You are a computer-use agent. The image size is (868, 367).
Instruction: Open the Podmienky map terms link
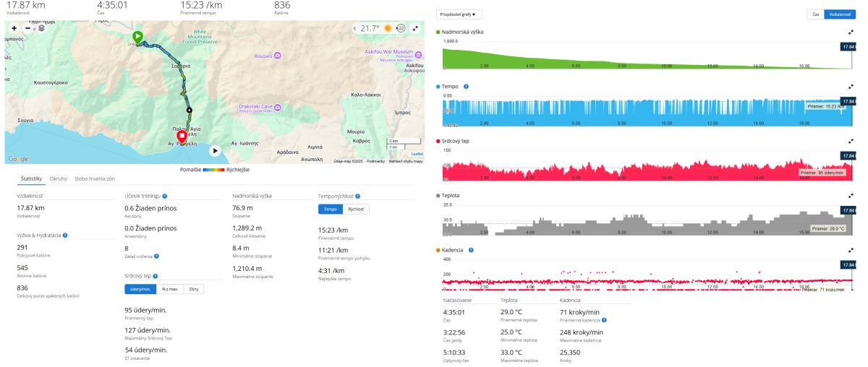[375, 160]
